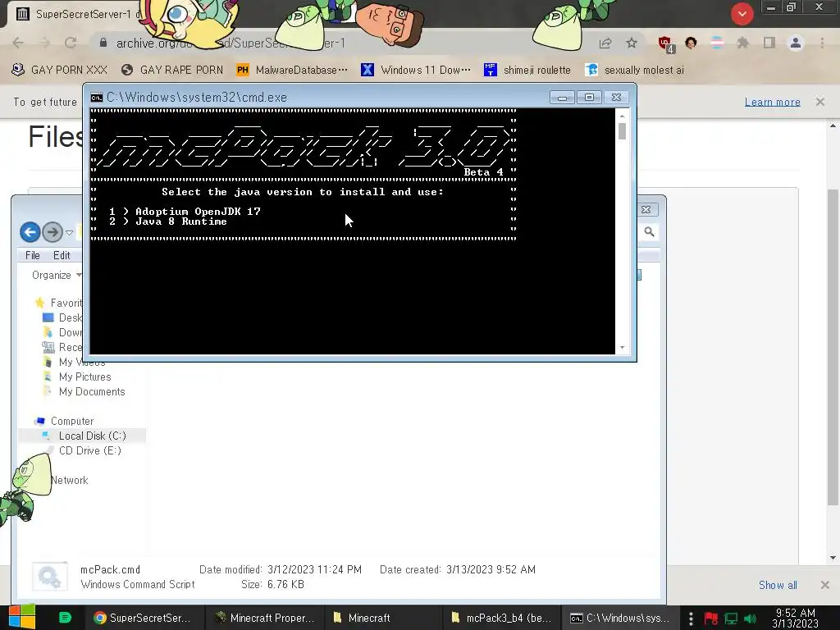This screenshot has width=840, height=630.
Task: Open the Chrome three-dot menu
Action: (822, 43)
